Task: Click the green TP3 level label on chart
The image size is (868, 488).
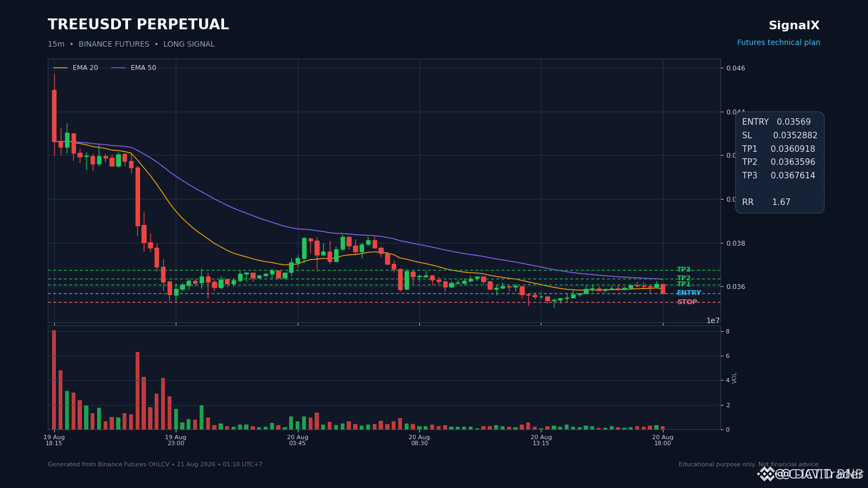Action: pos(684,269)
